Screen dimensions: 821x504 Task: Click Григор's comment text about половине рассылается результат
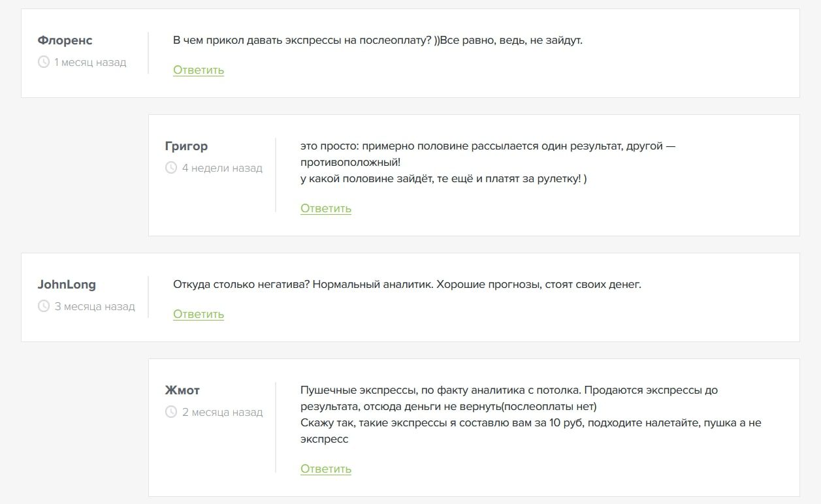tap(487, 146)
